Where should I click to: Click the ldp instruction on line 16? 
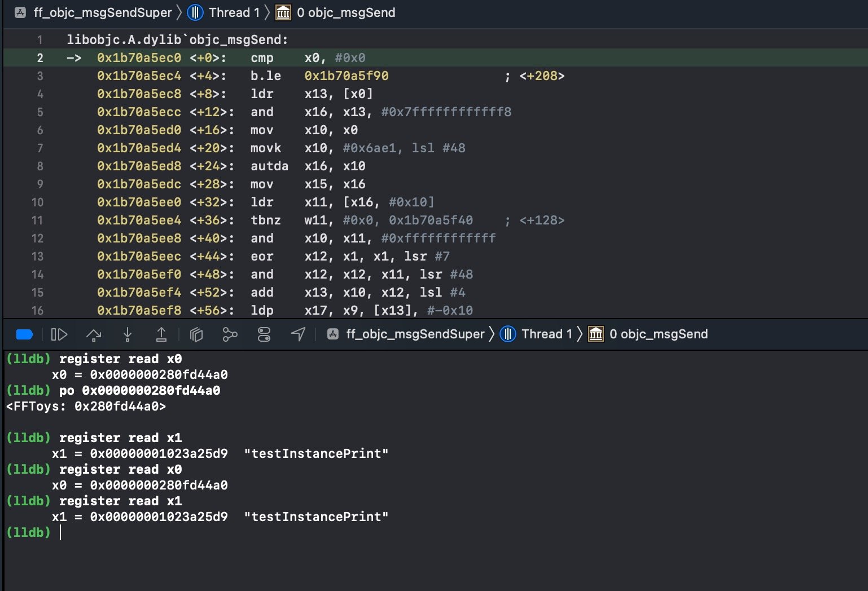pos(262,310)
